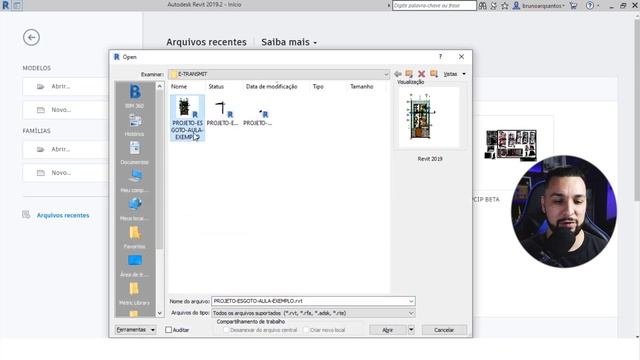The image size is (640, 360).
Task: Click the help question mark in Open dialog
Action: pyautogui.click(x=440, y=57)
